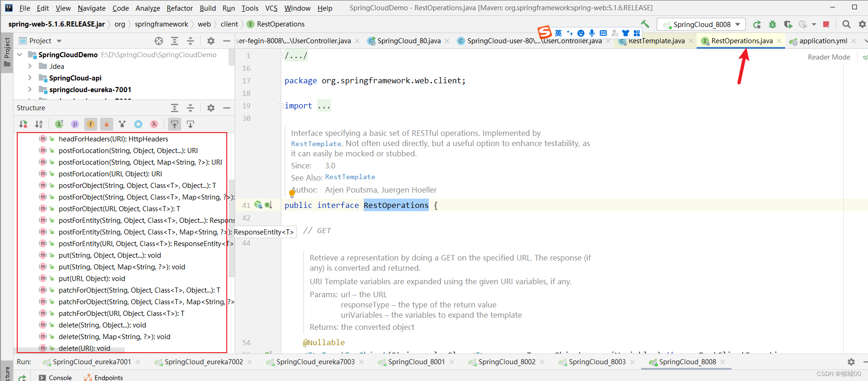Start debugging with the bug icon
868x381 pixels.
pos(773,24)
